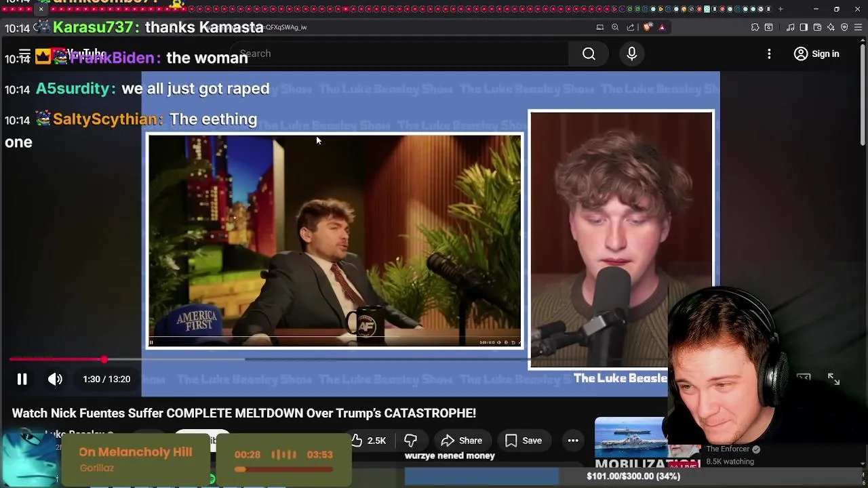This screenshot has height=488, width=868.
Task: Enter fullscreen mode on the video
Action: 833,380
